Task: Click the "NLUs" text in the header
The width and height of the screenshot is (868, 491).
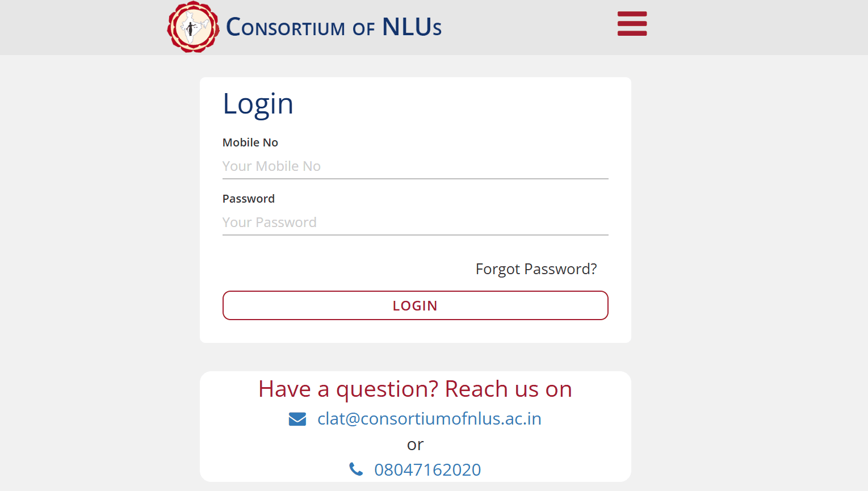Action: (412, 27)
